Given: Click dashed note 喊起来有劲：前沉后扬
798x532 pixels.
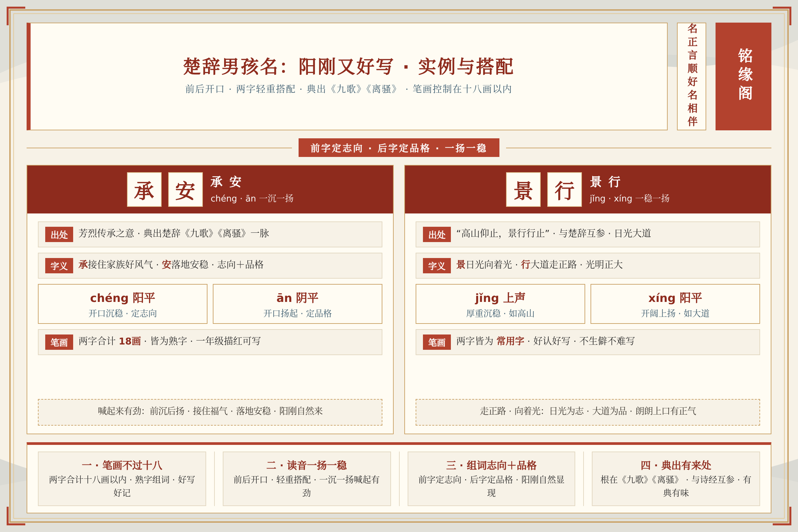Looking at the screenshot, I should (x=210, y=412).
